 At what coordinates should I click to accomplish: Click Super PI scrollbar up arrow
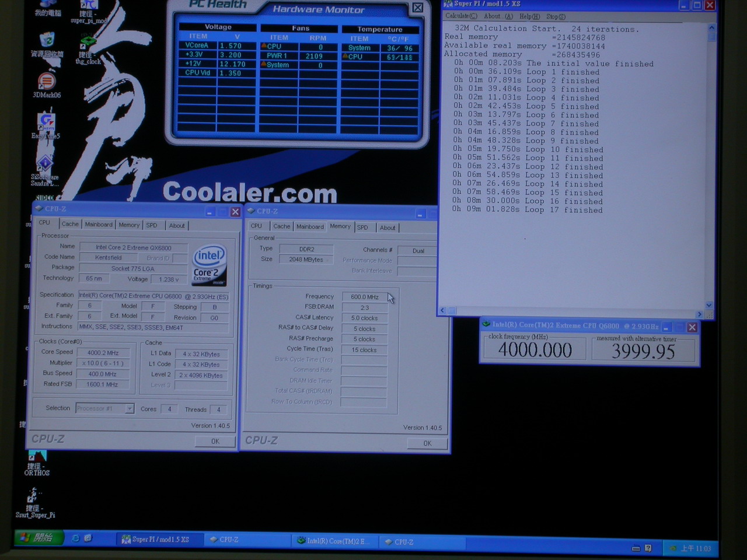pyautogui.click(x=711, y=27)
